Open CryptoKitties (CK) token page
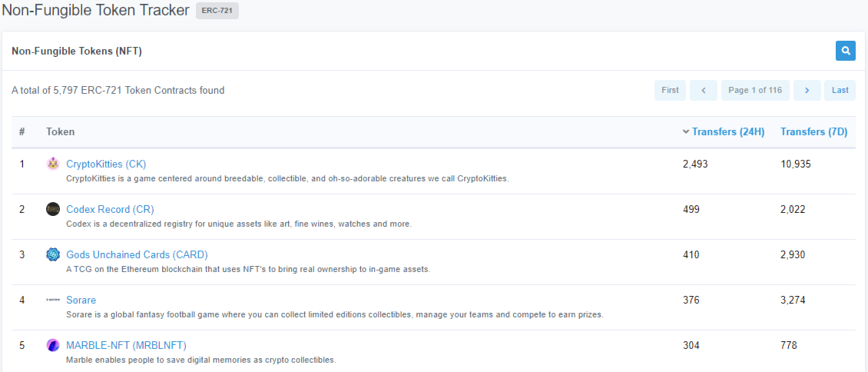Screen dimensions: 868x372 106,164
